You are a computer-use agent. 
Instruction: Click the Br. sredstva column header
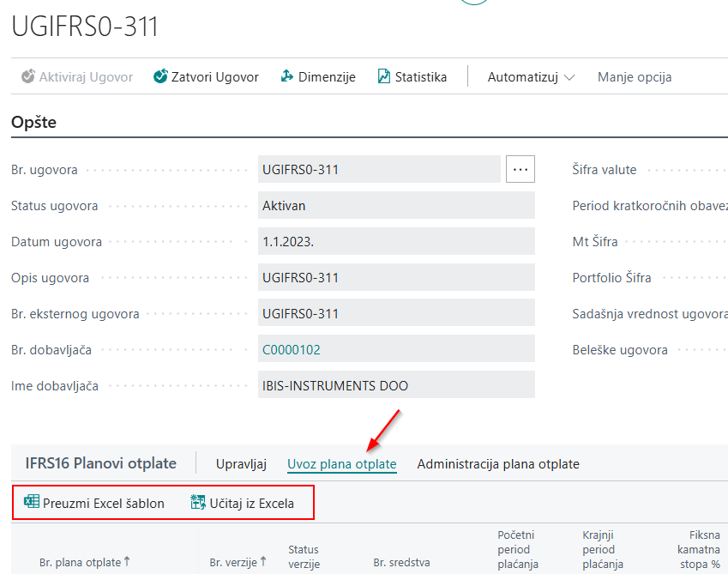coord(401,562)
